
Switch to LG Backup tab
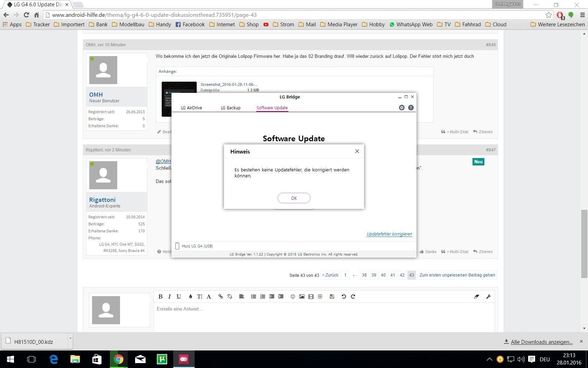[231, 108]
